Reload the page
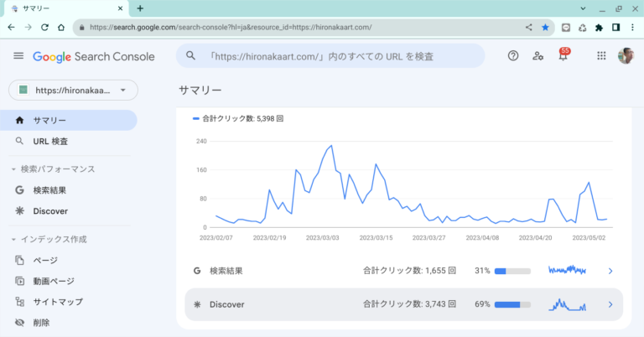Screen dimensions: 644x337 pyautogui.click(x=44, y=28)
